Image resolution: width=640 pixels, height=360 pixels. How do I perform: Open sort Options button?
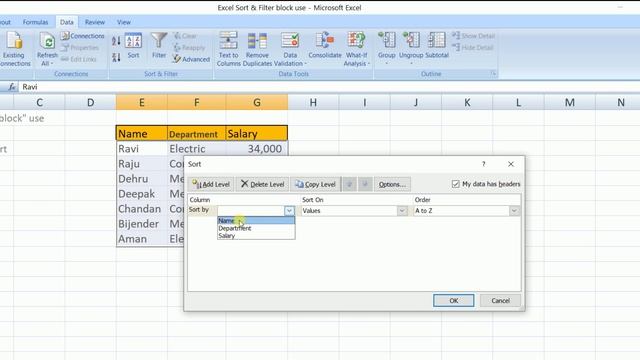pos(392,184)
